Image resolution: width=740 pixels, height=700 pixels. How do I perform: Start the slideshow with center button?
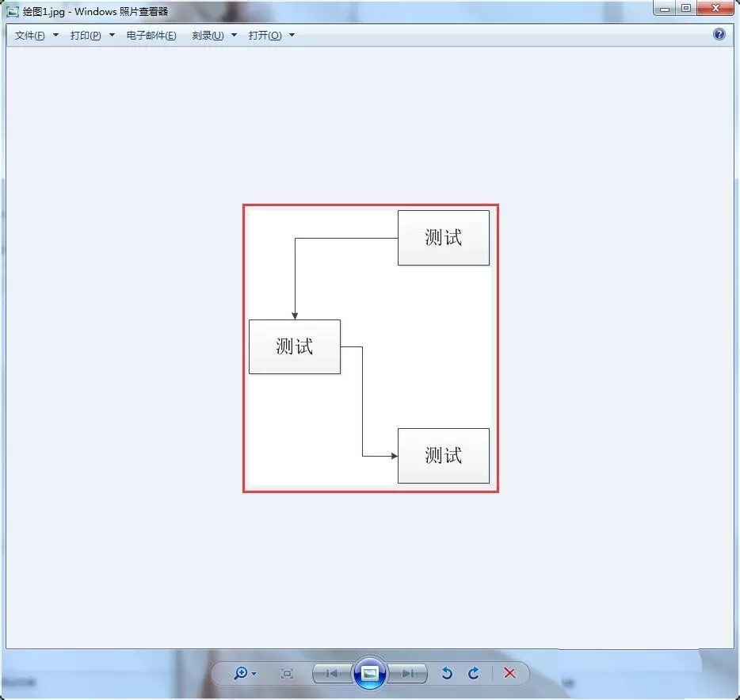tap(369, 673)
